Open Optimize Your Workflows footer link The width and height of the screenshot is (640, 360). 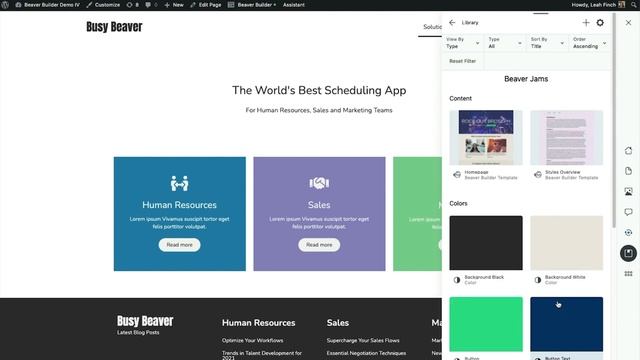click(253, 340)
